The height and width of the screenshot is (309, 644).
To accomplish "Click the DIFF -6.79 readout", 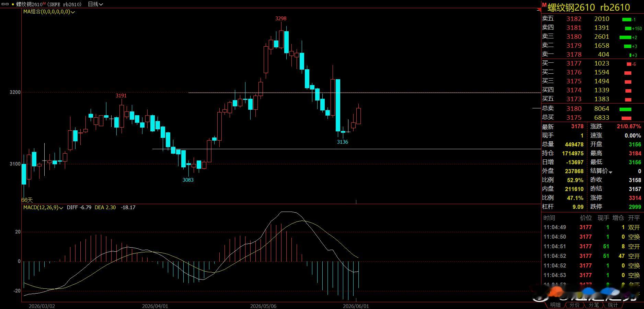I will point(79,207).
